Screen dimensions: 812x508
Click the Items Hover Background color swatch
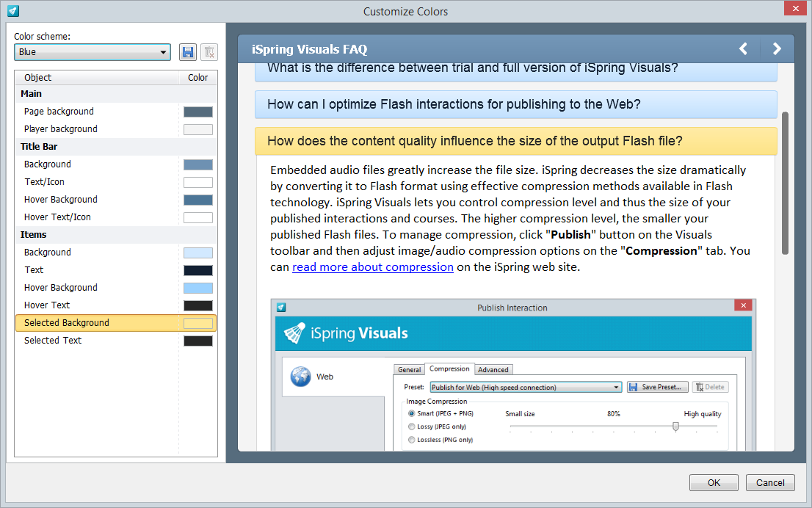(x=197, y=288)
